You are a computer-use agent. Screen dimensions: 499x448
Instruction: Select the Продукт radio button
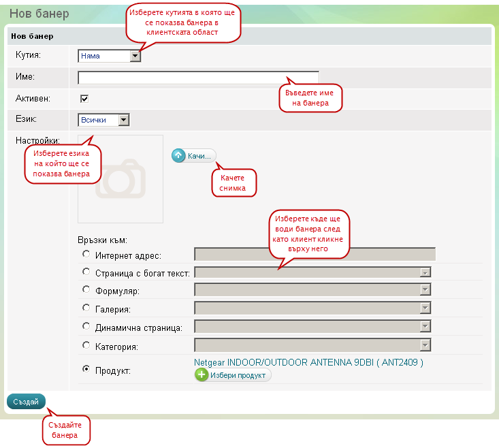tap(86, 369)
